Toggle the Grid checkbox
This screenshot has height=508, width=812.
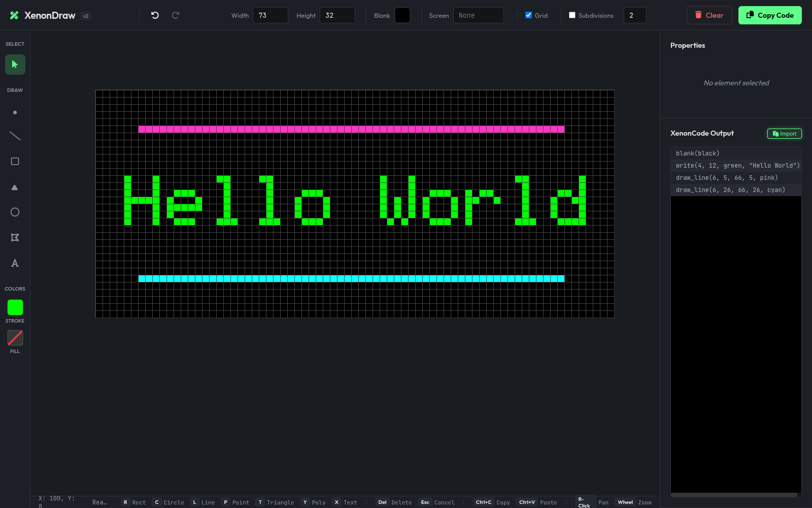528,15
